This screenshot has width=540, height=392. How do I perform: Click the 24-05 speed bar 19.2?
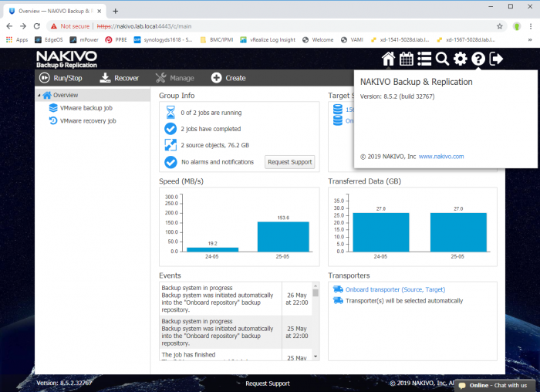coord(212,249)
